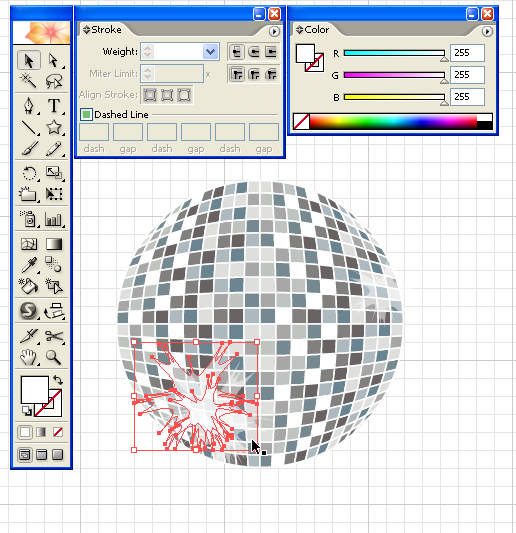Cycle Stroke panel display options arrows
Viewport: 516px width, 533px height.
click(x=86, y=30)
